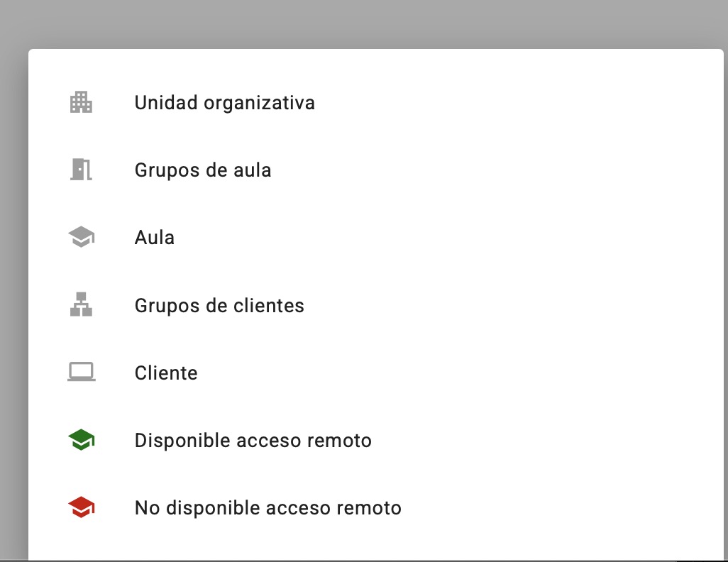Click the red graduation cap icon
Viewport: 728px width, 562px height.
click(x=82, y=508)
